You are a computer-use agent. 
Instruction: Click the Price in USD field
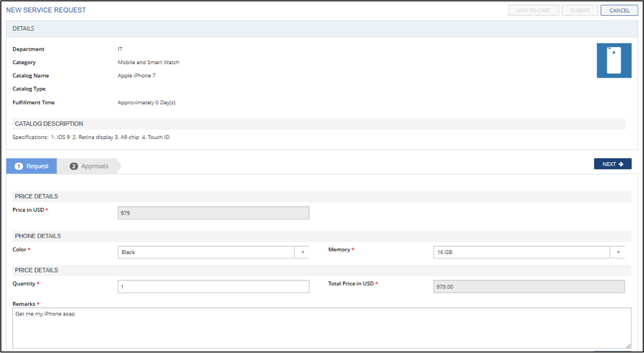214,213
